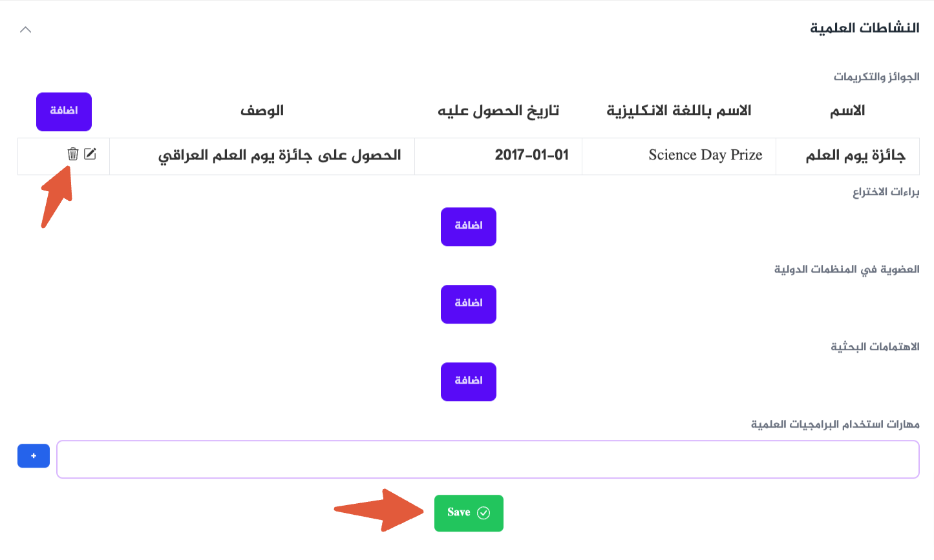This screenshot has width=934, height=560.
Task: Save the scientific activities form
Action: pos(468,512)
